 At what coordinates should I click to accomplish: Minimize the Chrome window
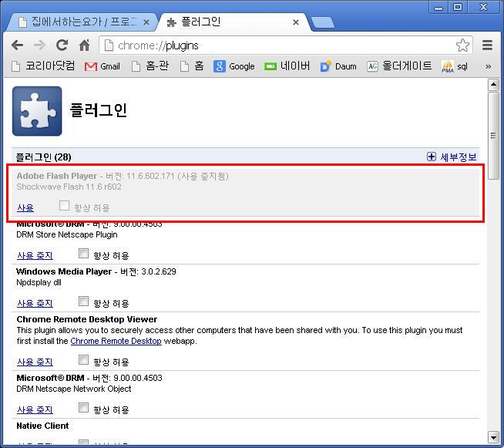(x=438, y=7)
